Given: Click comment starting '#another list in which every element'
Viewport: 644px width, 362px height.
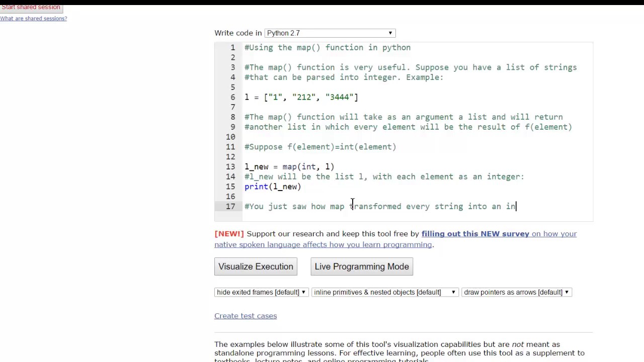Looking at the screenshot, I should pos(408,127).
